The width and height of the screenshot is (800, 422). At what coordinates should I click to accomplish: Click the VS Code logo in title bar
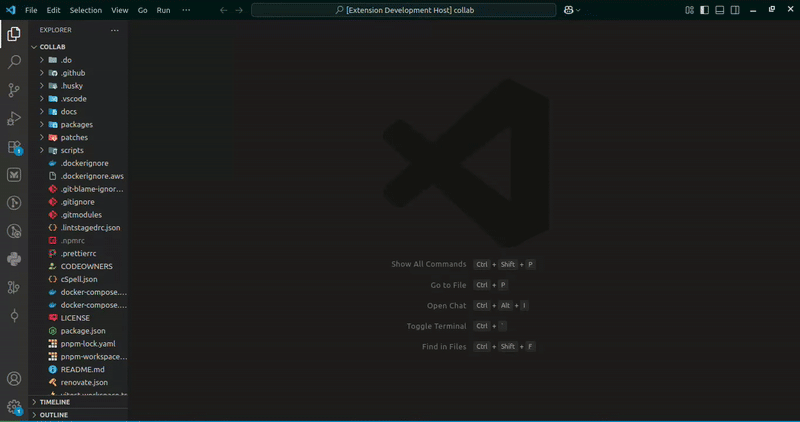(x=11, y=10)
